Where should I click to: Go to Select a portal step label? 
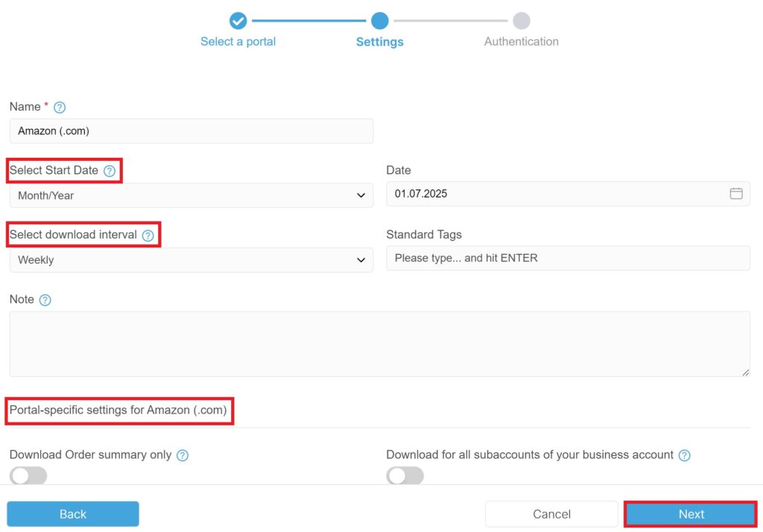point(238,42)
